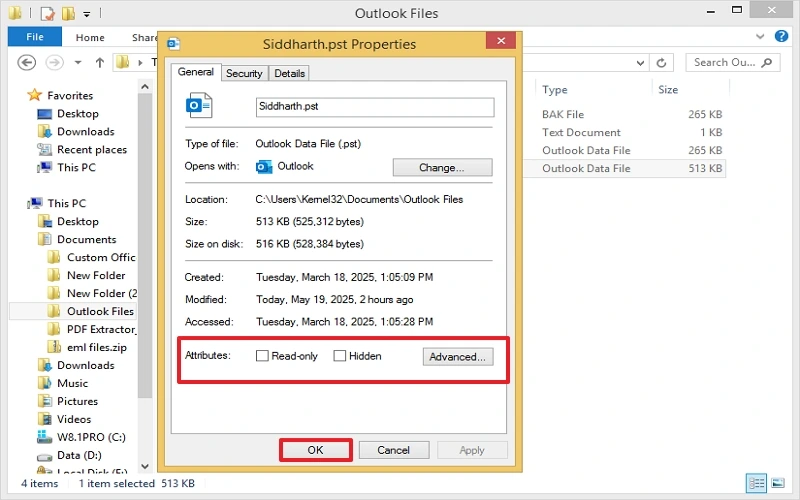Select the 513 KB Outlook Data File row
Image resolution: width=800 pixels, height=500 pixels.
pyautogui.click(x=625, y=168)
